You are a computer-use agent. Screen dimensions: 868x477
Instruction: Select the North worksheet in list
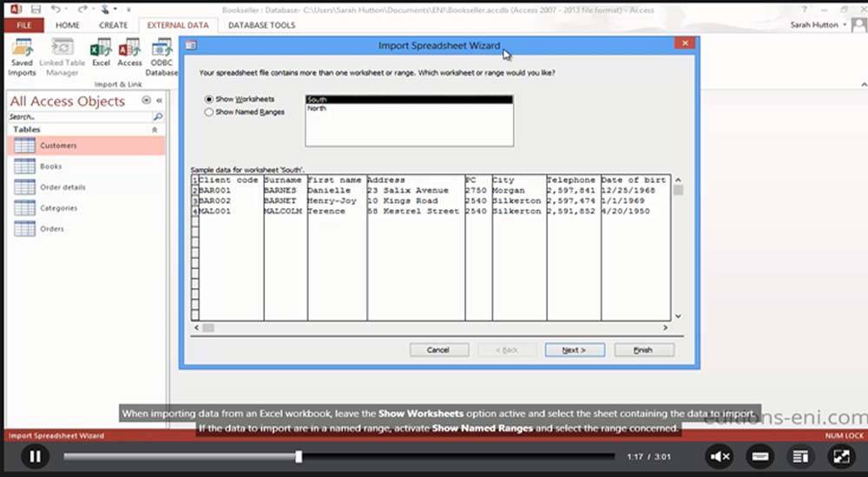(317, 109)
